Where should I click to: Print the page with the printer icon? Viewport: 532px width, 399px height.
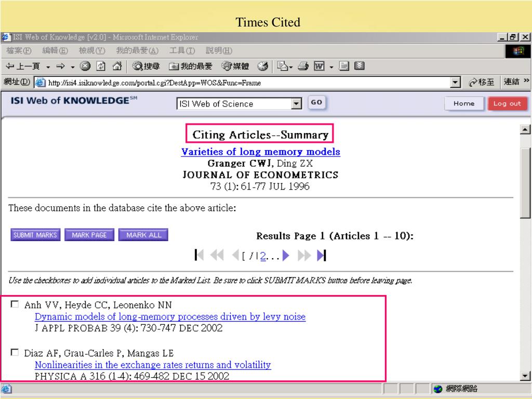pyautogui.click(x=303, y=66)
